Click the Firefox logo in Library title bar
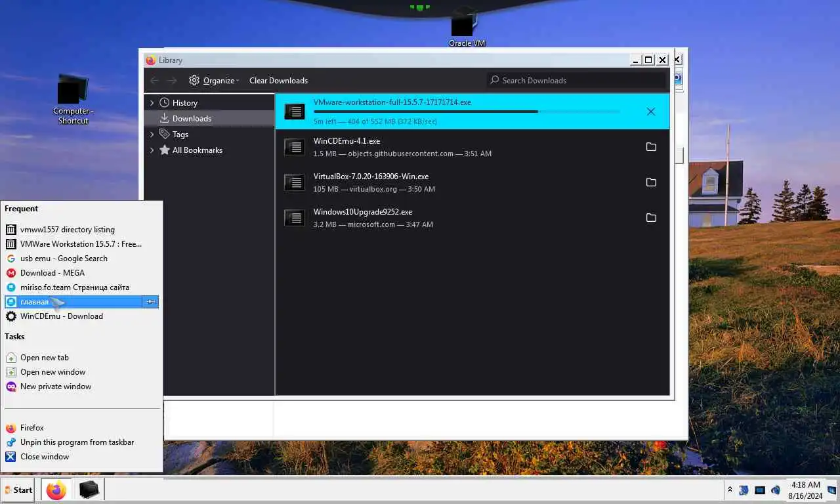 [151, 60]
